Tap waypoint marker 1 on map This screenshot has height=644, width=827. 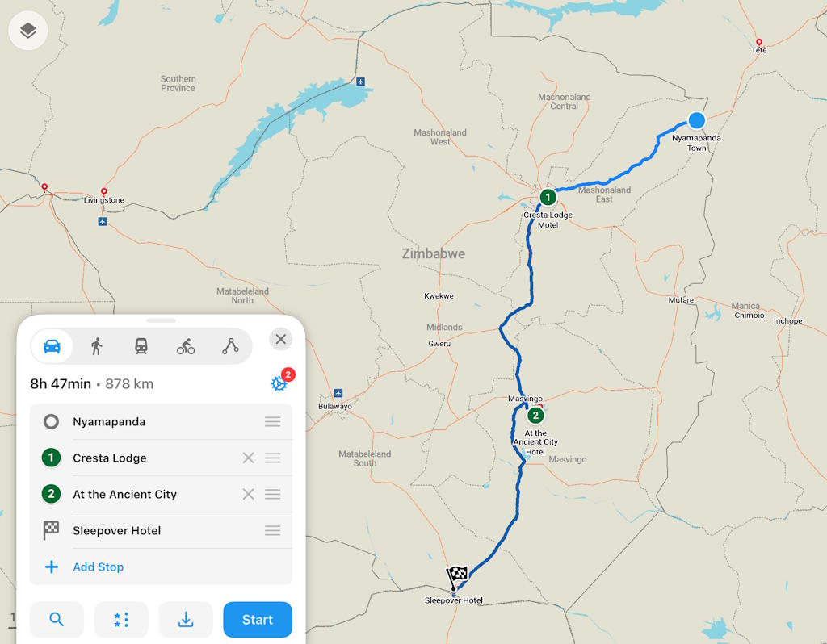[548, 197]
